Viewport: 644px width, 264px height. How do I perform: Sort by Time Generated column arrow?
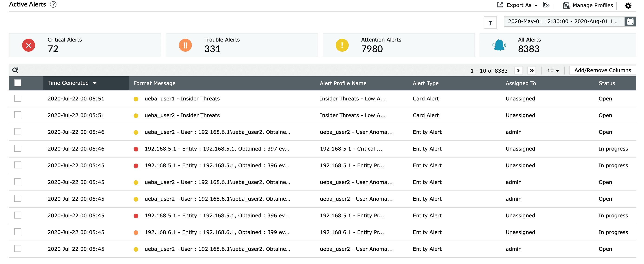tap(95, 83)
